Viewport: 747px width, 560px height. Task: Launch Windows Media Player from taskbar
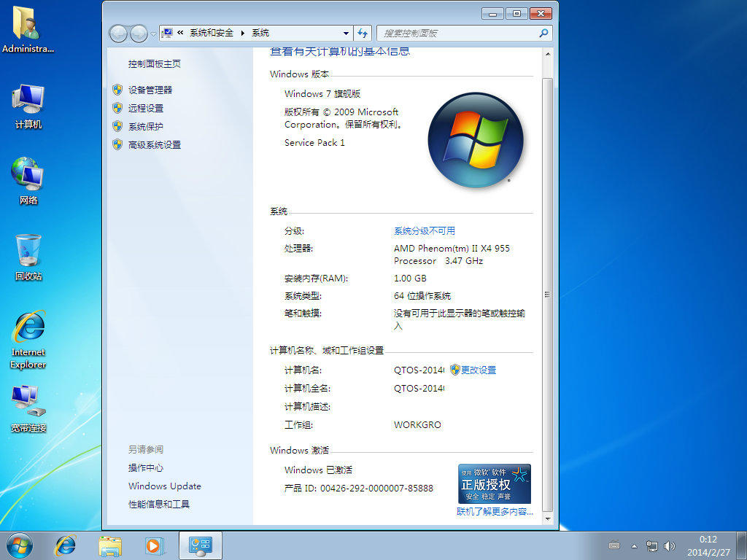pos(155,545)
